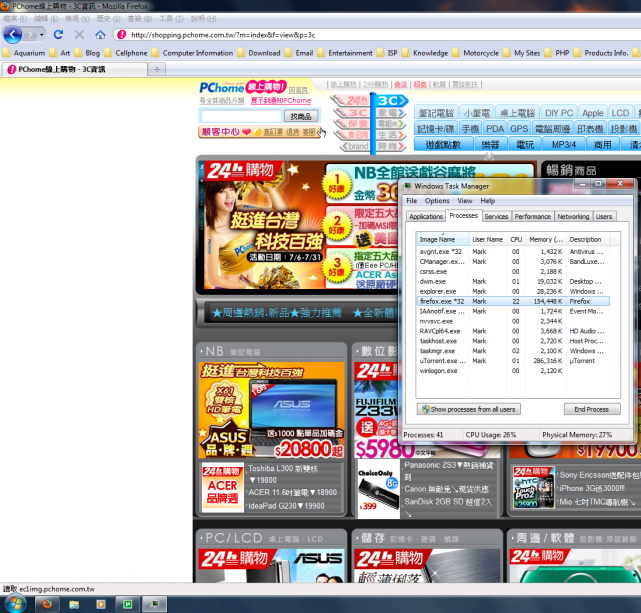Open the back history dropdown arrow
The image size is (641, 613).
pyautogui.click(x=41, y=35)
